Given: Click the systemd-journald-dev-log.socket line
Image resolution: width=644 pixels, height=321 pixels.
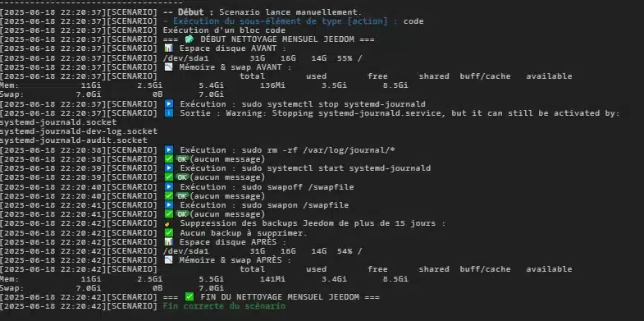Looking at the screenshot, I should click(x=79, y=131).
